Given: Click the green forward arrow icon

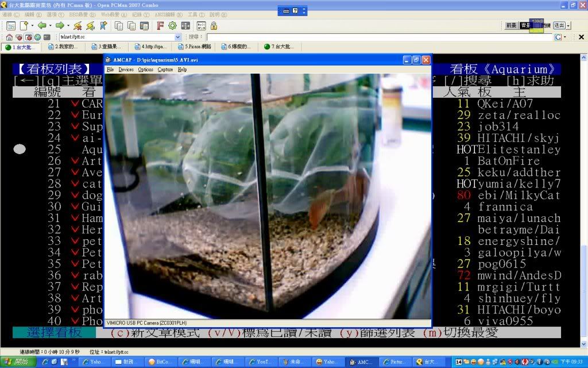Looking at the screenshot, I should click(59, 26).
